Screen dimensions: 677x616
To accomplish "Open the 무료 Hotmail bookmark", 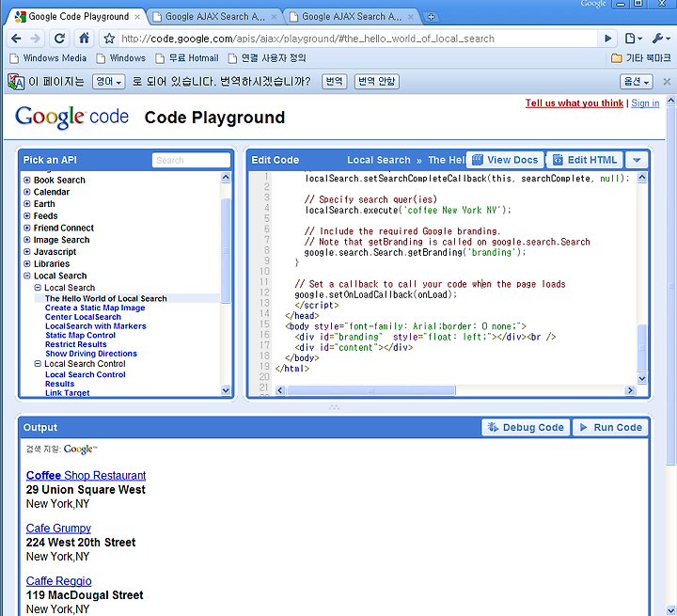I will click(x=187, y=58).
